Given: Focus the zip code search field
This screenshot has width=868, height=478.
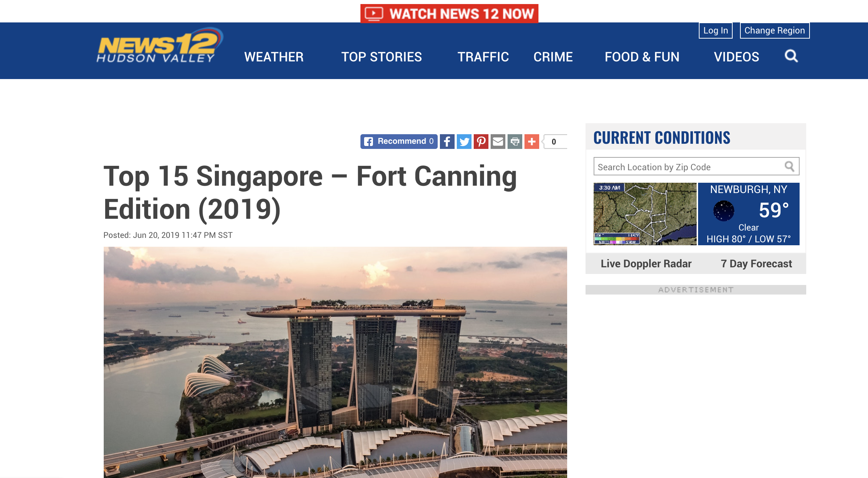Looking at the screenshot, I should tap(688, 167).
